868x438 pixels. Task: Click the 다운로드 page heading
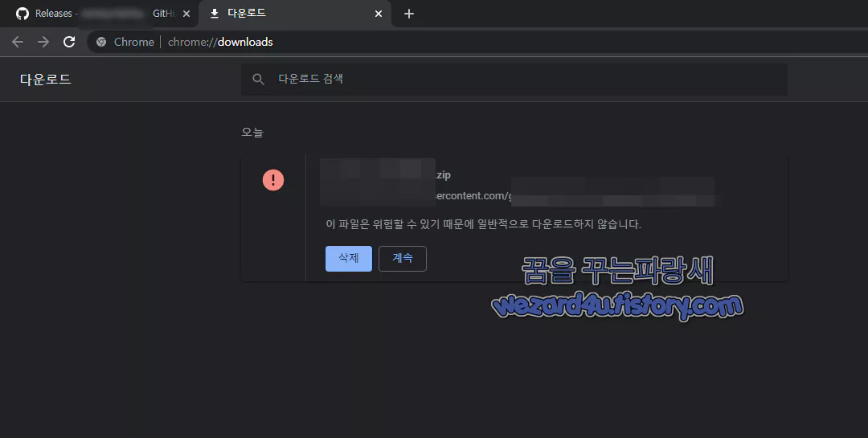click(x=45, y=80)
